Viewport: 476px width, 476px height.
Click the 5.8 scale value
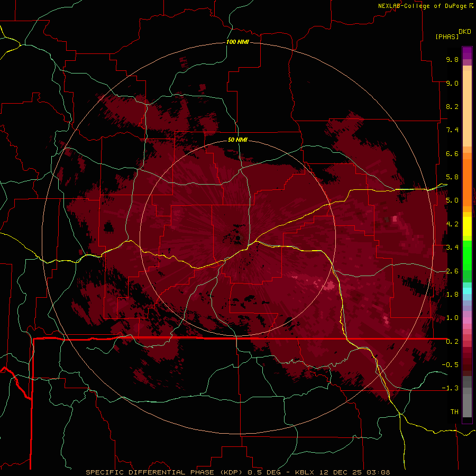pyautogui.click(x=452, y=177)
